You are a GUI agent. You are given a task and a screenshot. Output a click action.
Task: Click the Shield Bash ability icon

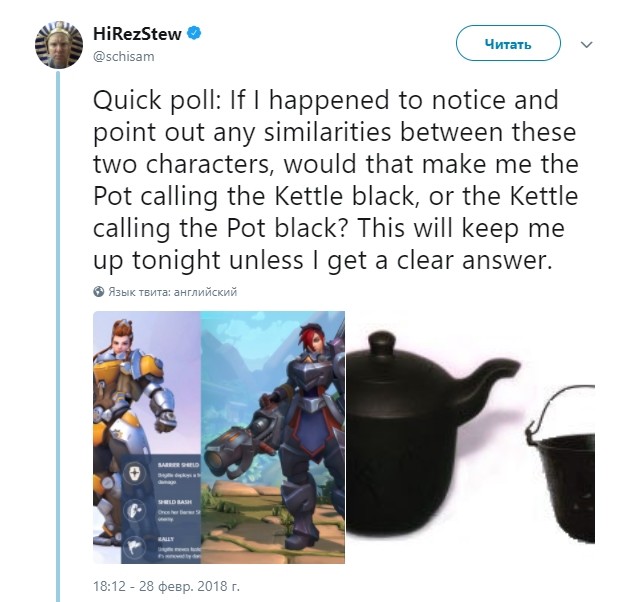[x=135, y=510]
